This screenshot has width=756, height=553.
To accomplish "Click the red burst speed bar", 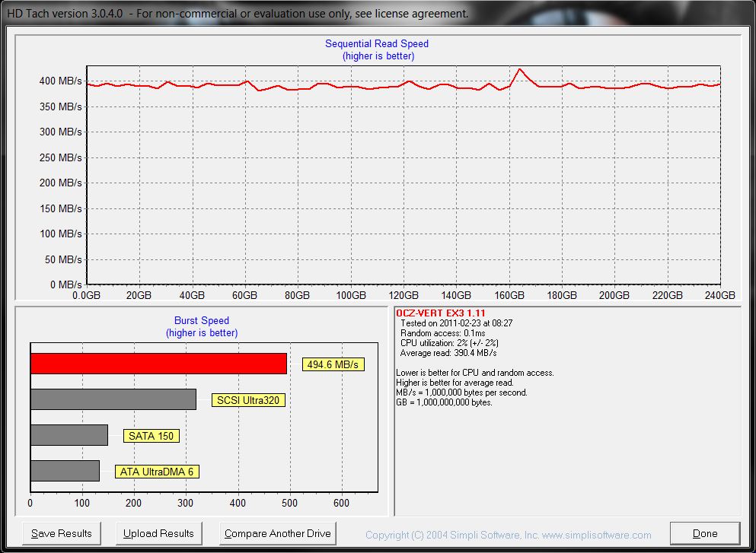I will click(158, 364).
